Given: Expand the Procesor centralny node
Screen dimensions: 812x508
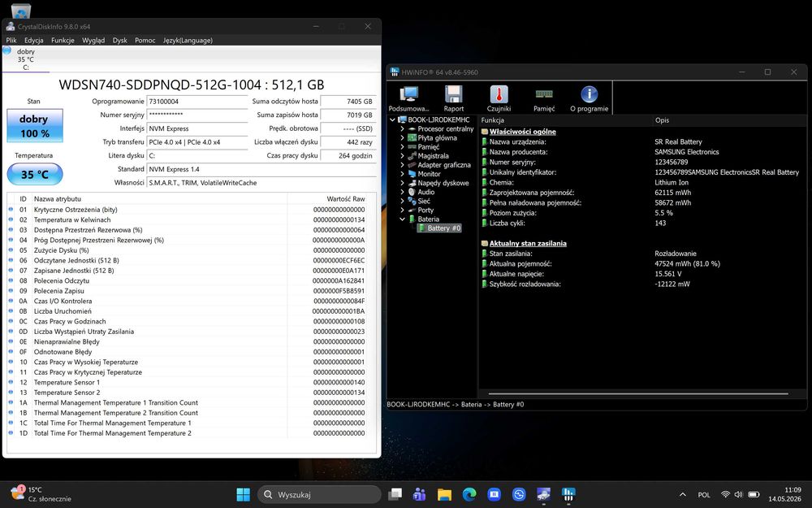Looking at the screenshot, I should click(402, 128).
